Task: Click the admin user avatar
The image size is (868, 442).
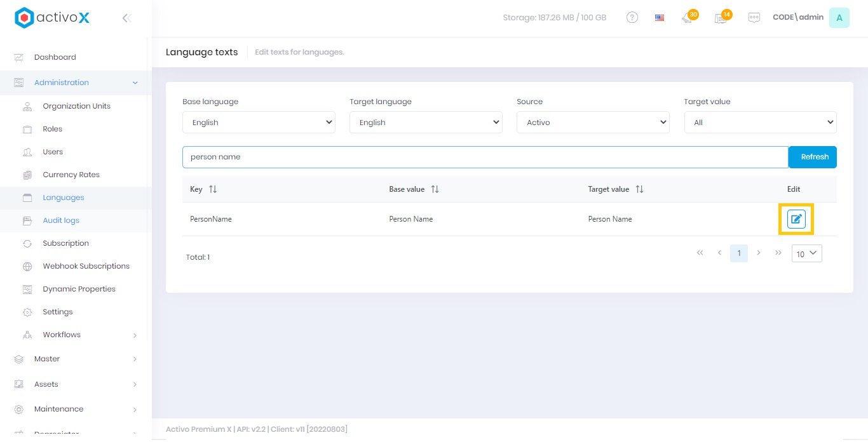Action: point(839,18)
